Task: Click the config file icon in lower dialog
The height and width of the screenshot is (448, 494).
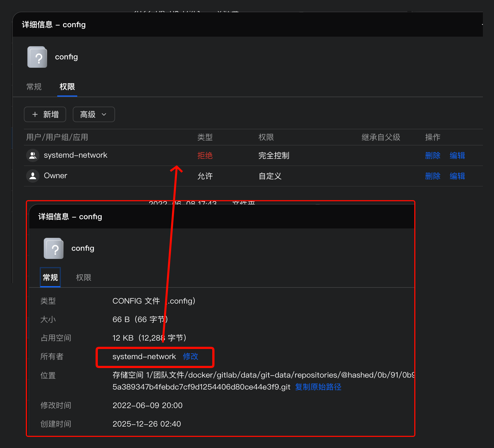Action: [x=54, y=248]
